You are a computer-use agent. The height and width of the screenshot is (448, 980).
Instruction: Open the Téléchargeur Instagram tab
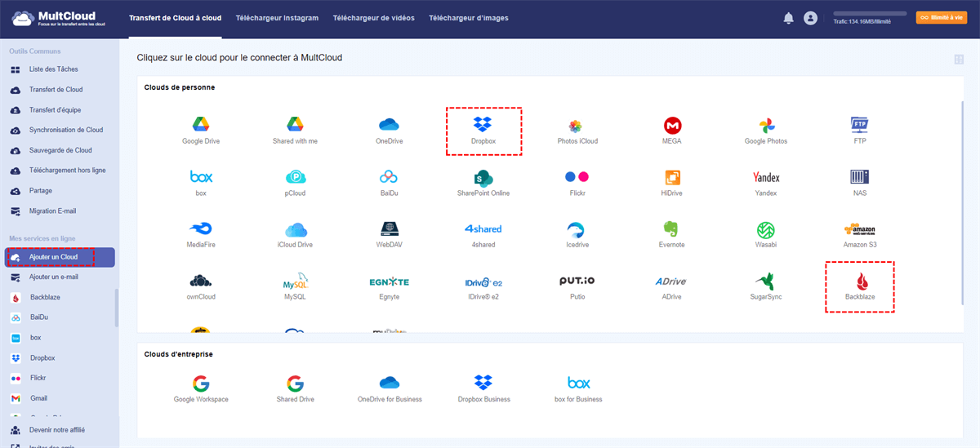(x=277, y=18)
